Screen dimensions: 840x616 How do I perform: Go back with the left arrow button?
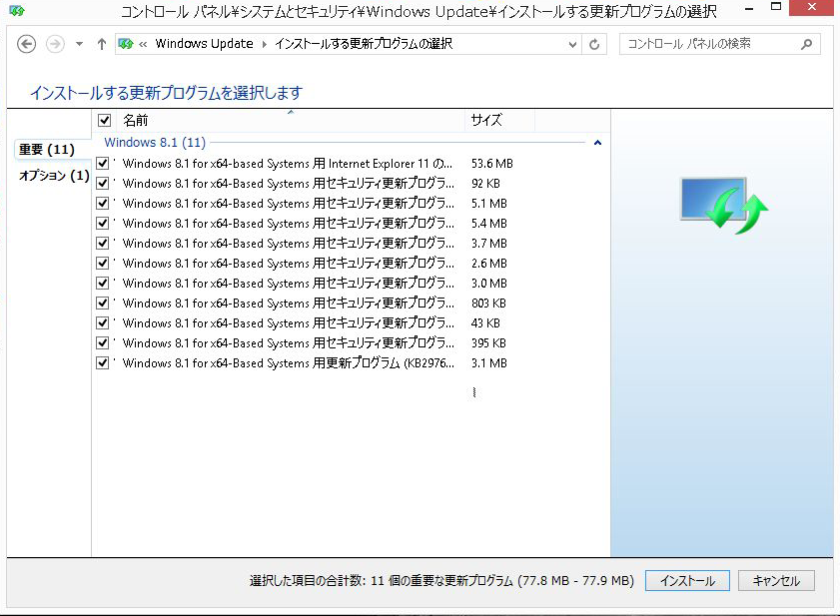tap(26, 44)
